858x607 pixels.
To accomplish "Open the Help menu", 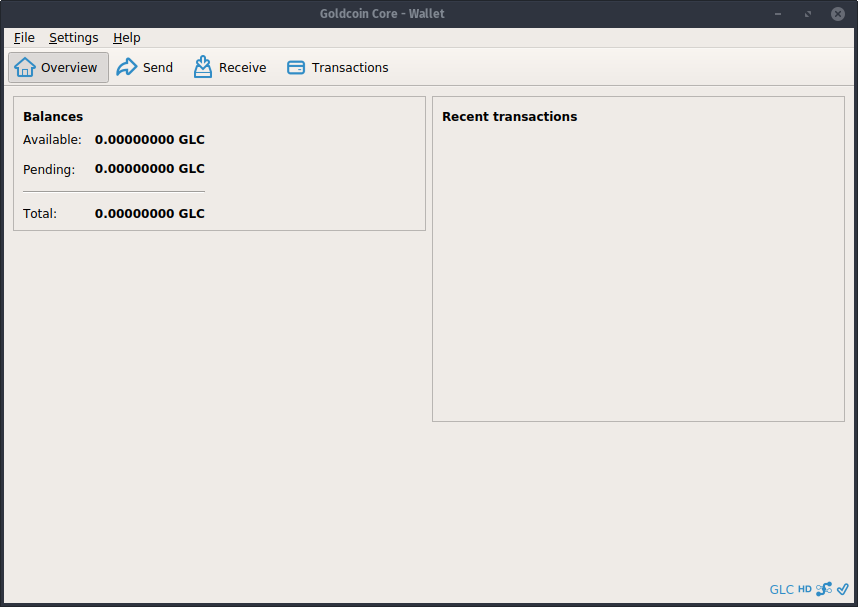I will pyautogui.click(x=126, y=38).
